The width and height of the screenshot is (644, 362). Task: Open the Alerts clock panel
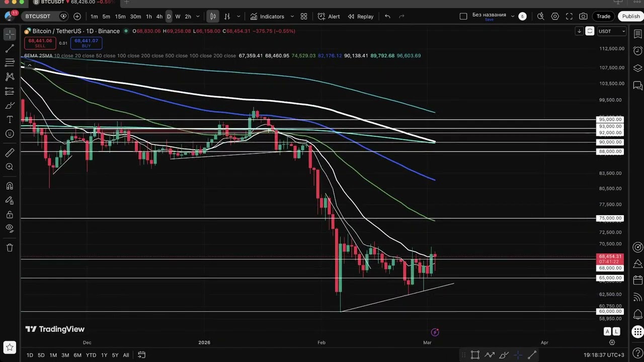(637, 51)
